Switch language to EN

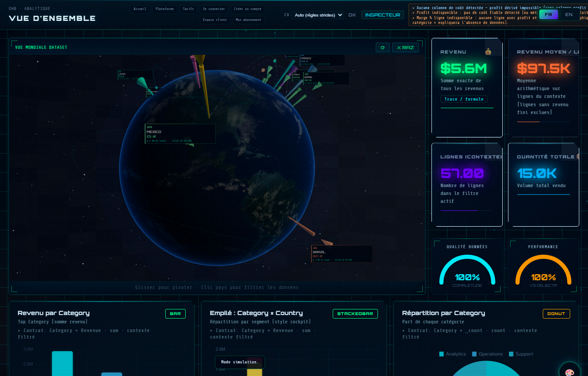pos(569,14)
